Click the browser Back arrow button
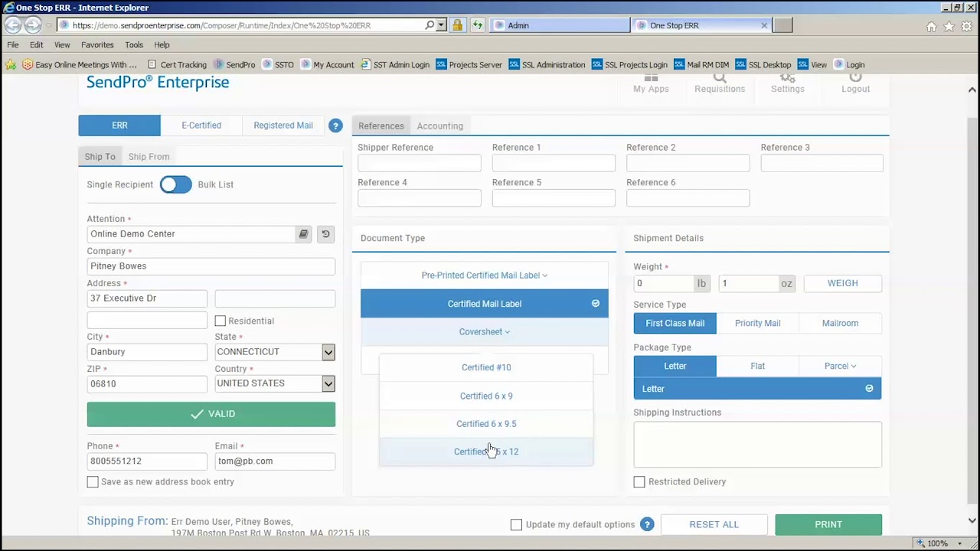Screen dimensions: 980x551 click(x=13, y=24)
